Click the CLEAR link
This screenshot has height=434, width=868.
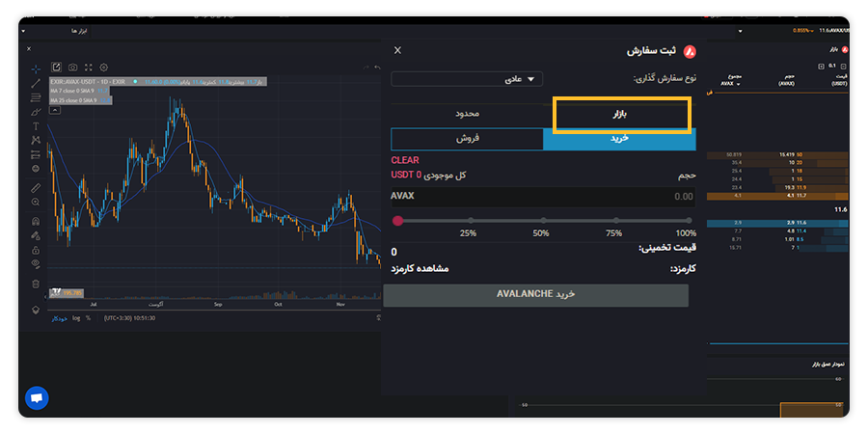tap(405, 160)
